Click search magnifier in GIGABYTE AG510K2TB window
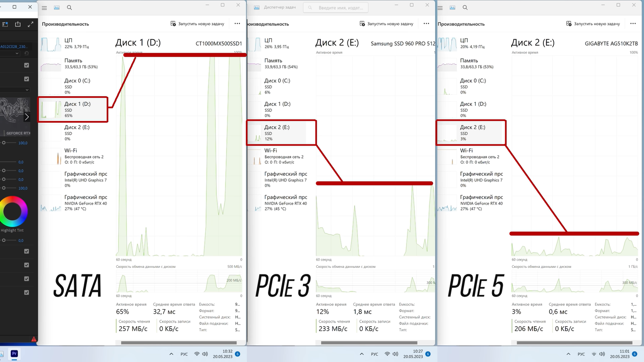Image resolution: width=644 pixels, height=362 pixels. tap(465, 8)
